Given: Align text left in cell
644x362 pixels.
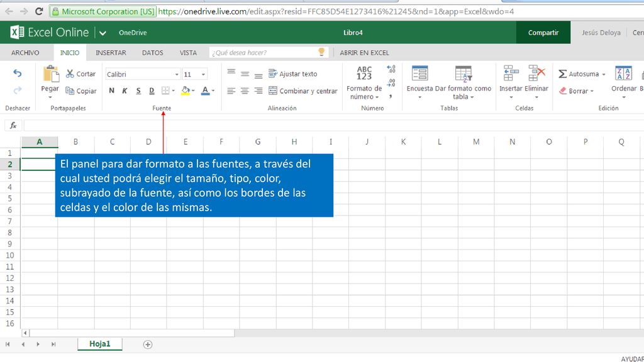Looking at the screenshot, I should click(x=231, y=90).
